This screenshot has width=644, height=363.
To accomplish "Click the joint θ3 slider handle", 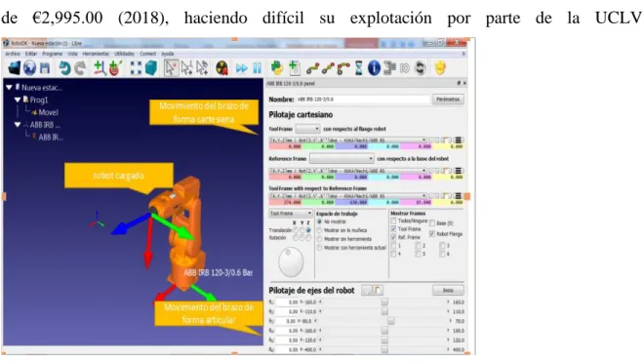I will [x=391, y=321].
